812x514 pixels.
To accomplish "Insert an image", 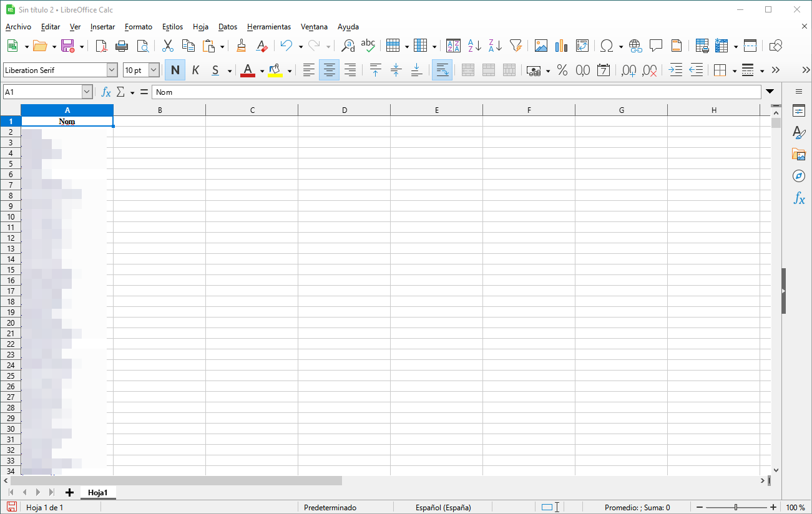I will [x=541, y=46].
